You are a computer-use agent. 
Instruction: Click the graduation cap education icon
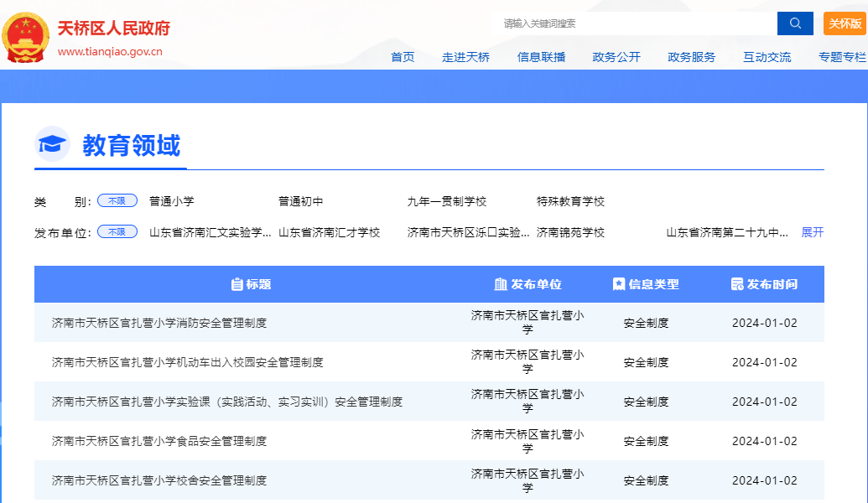[52, 144]
